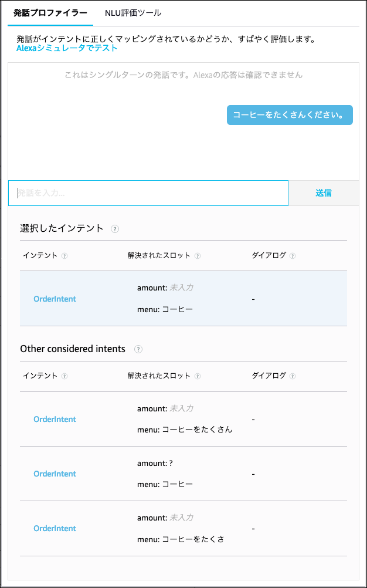Click the menu: コーヒー slot value

pos(165,309)
